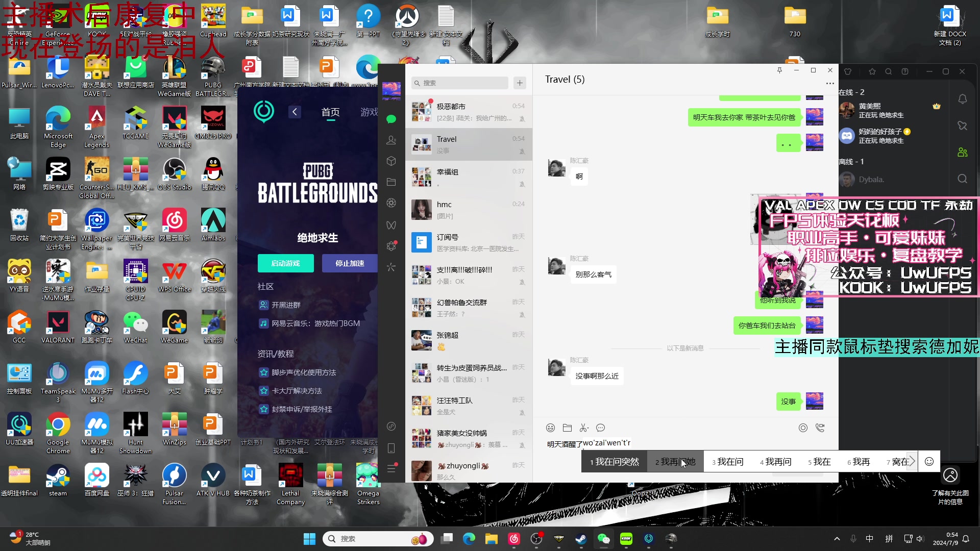Open the emoji panel in IME candidate bar
Image resolution: width=980 pixels, height=551 pixels.
tap(929, 462)
